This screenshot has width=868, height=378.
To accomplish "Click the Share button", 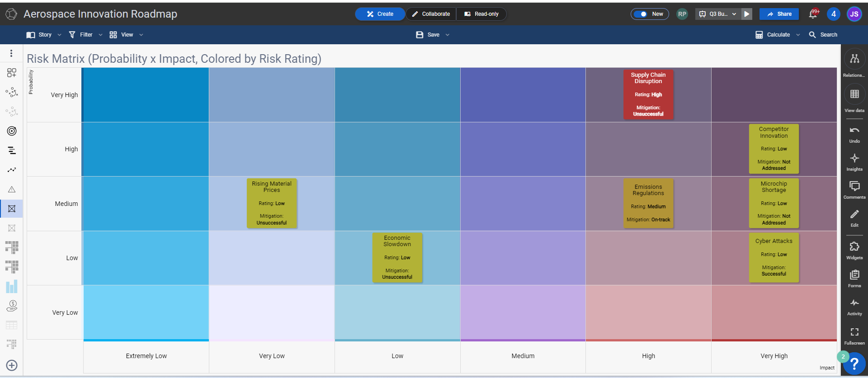I will (x=779, y=14).
